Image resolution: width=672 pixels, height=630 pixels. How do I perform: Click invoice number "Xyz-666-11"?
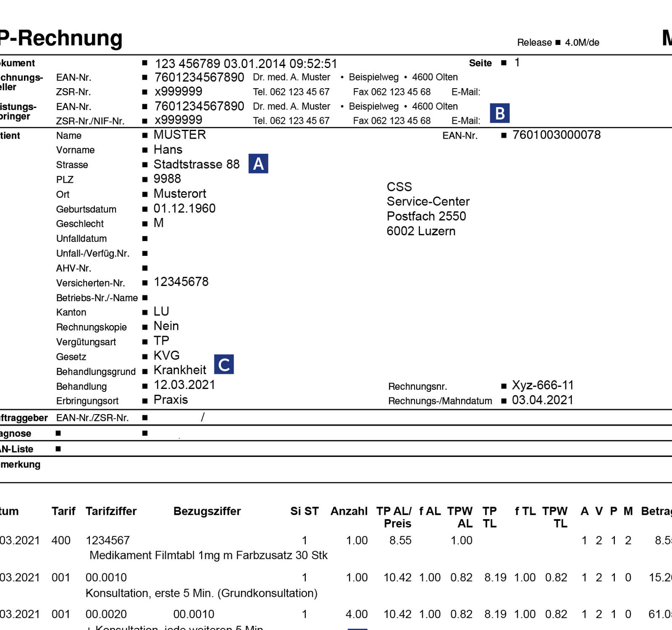click(543, 385)
